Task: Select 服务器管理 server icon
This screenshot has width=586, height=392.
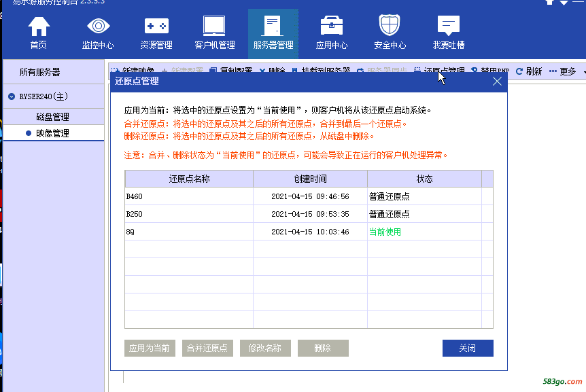Action: tap(273, 26)
